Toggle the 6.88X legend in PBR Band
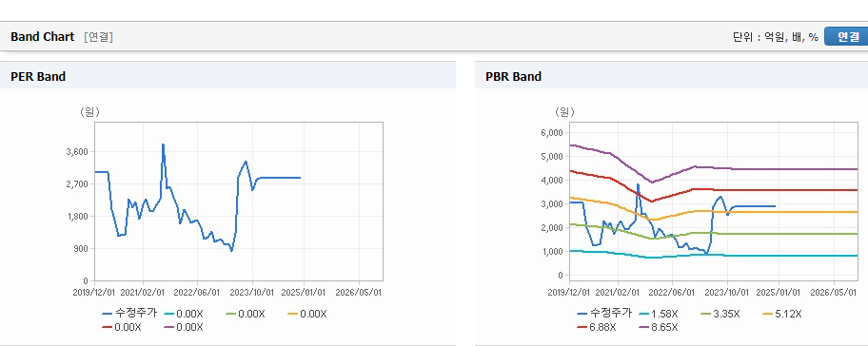Screen dimensions: 868x346 pyautogui.click(x=597, y=327)
